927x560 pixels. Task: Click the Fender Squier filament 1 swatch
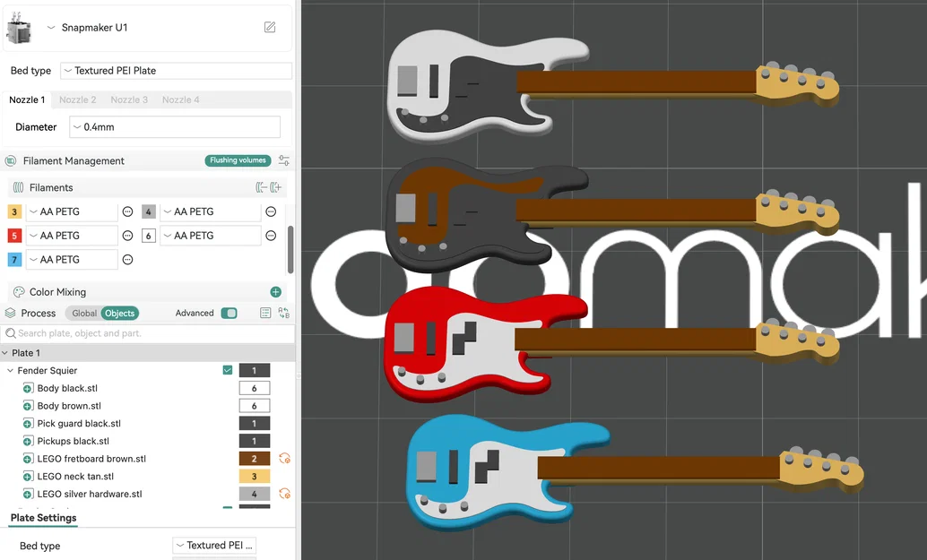(255, 370)
